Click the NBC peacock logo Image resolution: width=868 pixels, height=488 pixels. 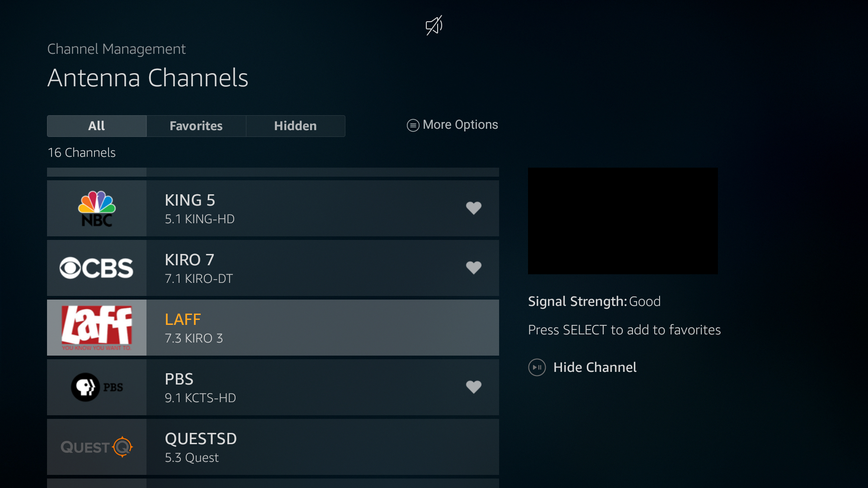97,208
